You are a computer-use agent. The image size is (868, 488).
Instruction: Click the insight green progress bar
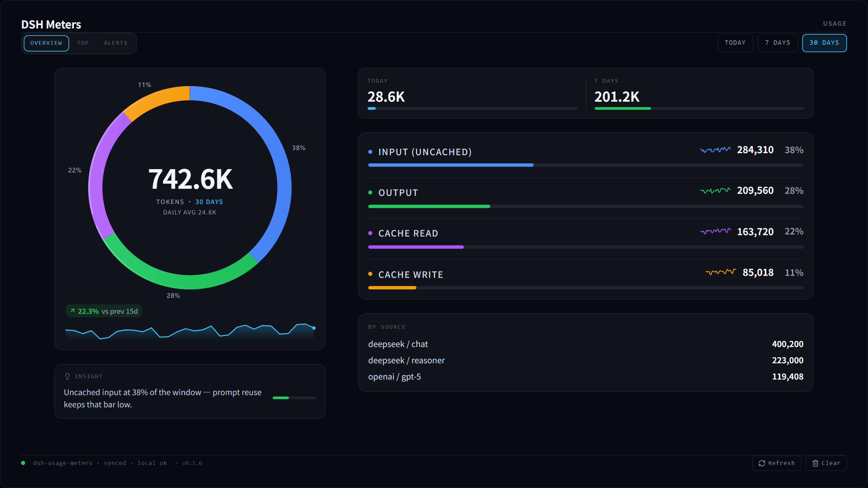[x=294, y=398]
